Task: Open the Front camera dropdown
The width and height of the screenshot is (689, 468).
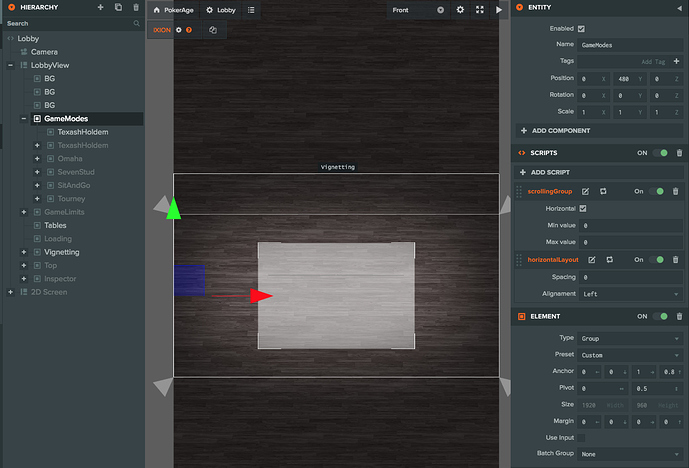Action: pyautogui.click(x=416, y=10)
